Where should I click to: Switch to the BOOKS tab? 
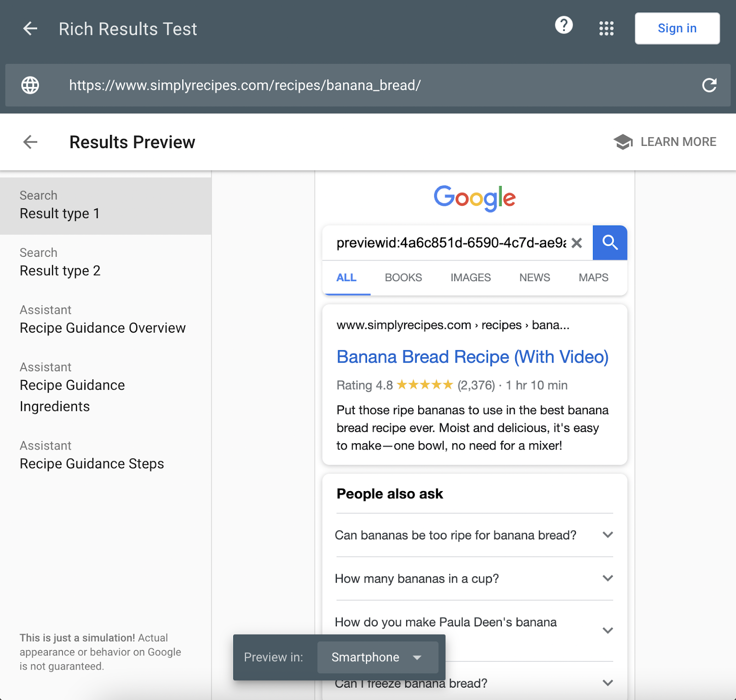[x=403, y=278]
